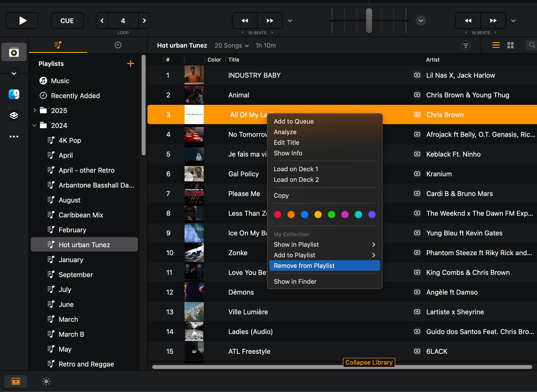Switch to grid view
Image resolution: width=537 pixels, height=392 pixels.
pyautogui.click(x=510, y=45)
